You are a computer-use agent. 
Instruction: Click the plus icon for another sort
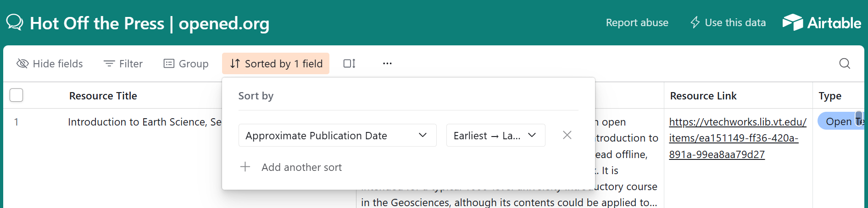pyautogui.click(x=245, y=167)
